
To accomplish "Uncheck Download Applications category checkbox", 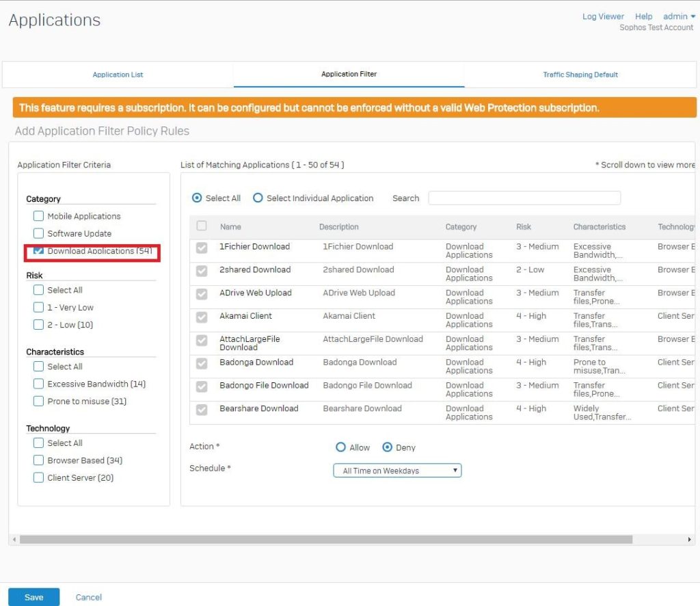I will click(x=39, y=251).
